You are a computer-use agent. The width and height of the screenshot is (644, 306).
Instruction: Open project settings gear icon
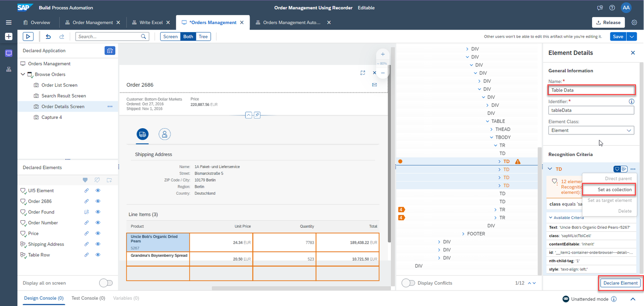click(x=634, y=22)
